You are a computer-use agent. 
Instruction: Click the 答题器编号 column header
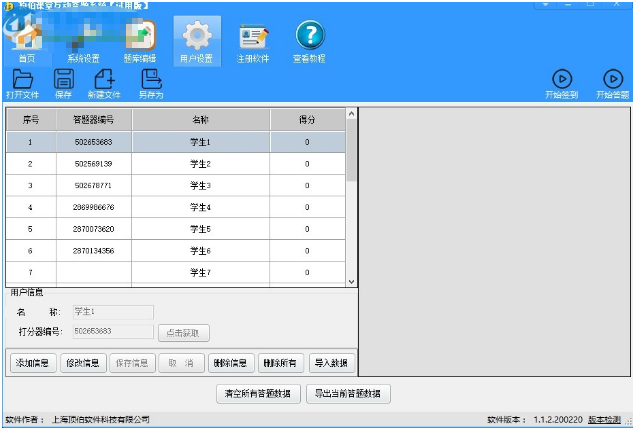[93, 119]
